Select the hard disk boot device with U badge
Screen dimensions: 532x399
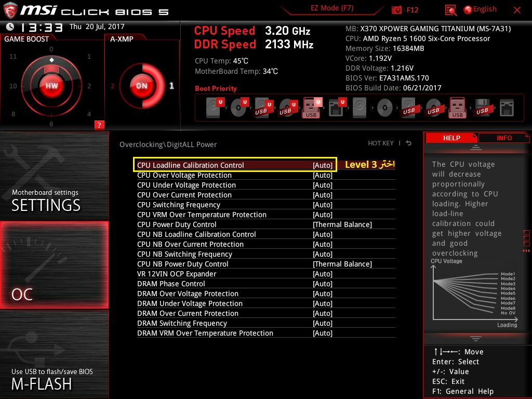point(215,107)
